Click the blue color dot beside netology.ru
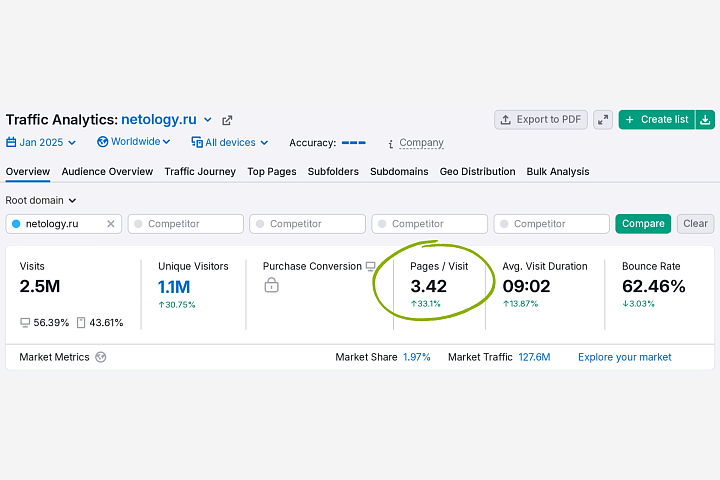Screen dimensions: 720x480 tap(16, 224)
